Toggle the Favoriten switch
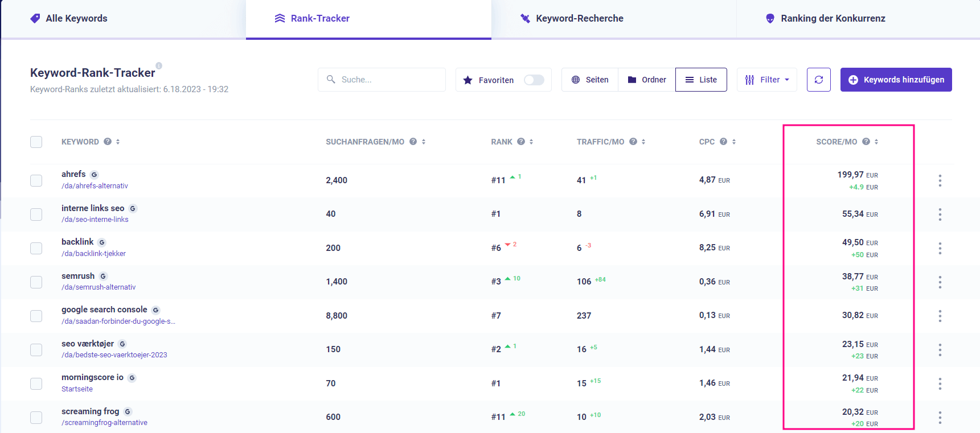This screenshot has width=980, height=433. point(534,80)
